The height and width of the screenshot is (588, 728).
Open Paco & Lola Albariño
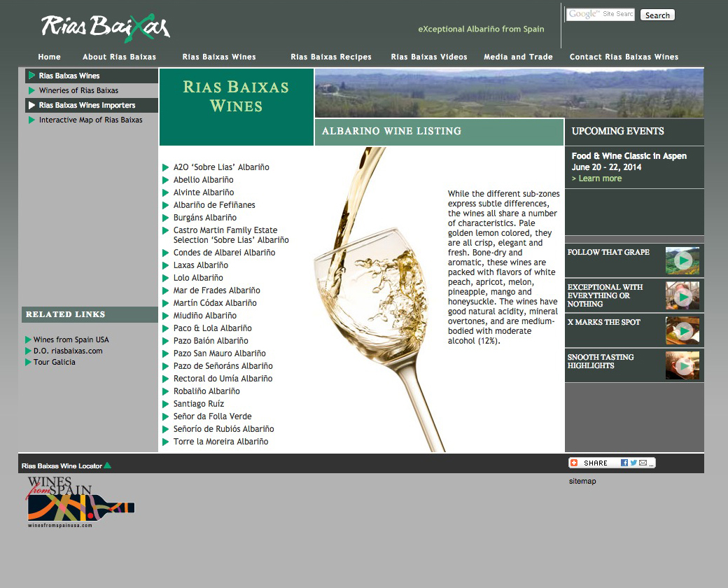click(x=213, y=328)
